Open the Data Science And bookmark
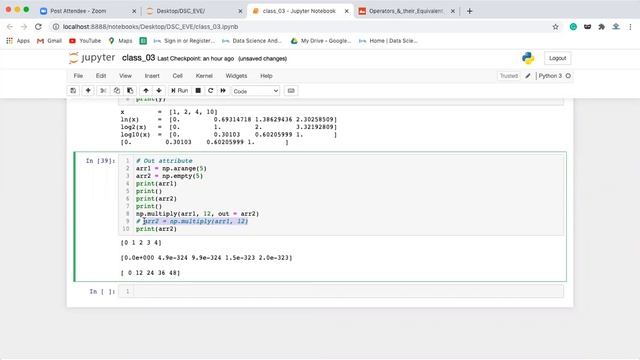The width and height of the screenshot is (640, 360). point(252,41)
